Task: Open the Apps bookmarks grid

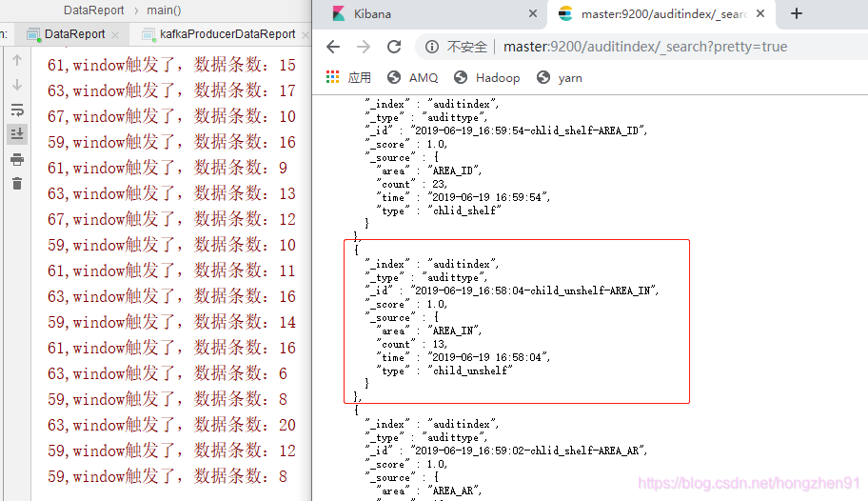Action: point(348,77)
